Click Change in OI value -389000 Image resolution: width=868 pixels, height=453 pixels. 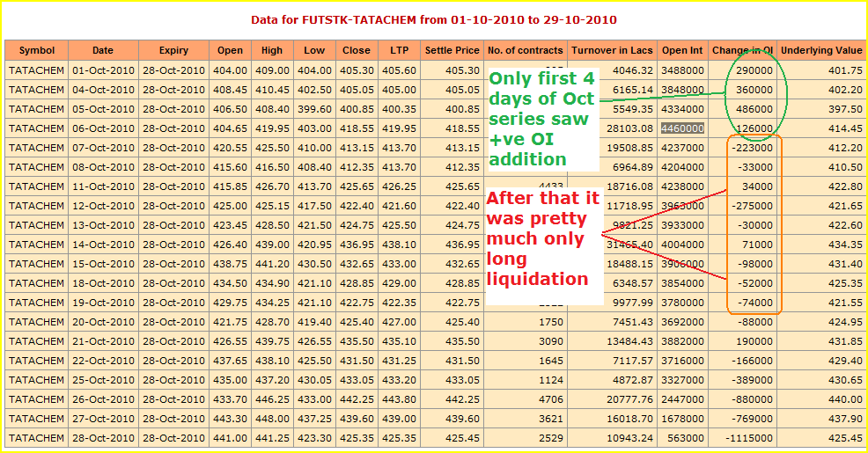(753, 380)
